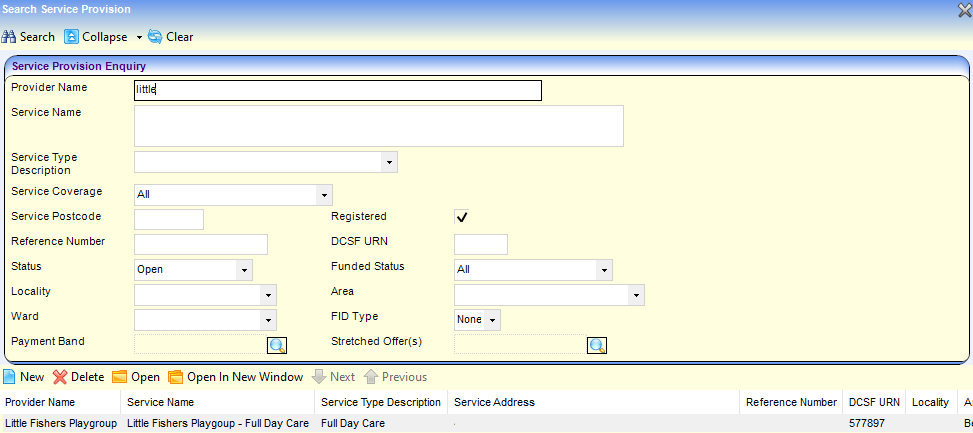Untick the Registered checkbox
973x433 pixels.
462,217
